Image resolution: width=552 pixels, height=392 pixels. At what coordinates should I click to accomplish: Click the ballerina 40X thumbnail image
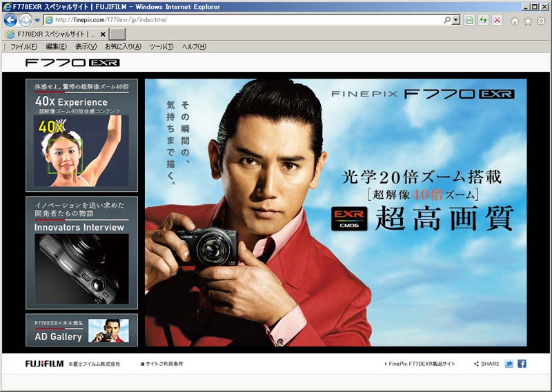81,150
